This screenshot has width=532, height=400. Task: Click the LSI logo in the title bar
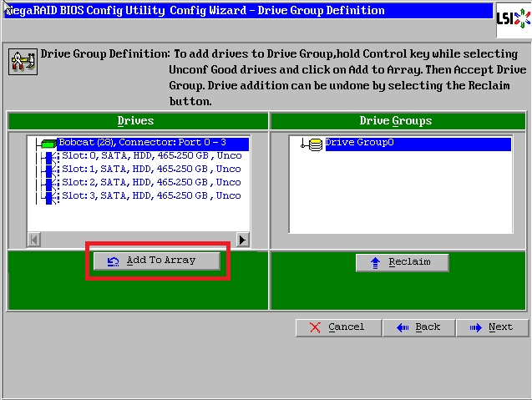pyautogui.click(x=508, y=18)
